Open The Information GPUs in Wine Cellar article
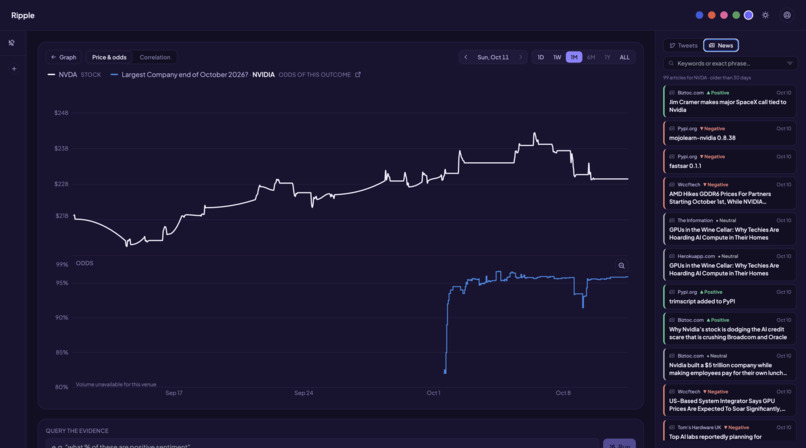Image resolution: width=806 pixels, height=448 pixels. pos(730,229)
